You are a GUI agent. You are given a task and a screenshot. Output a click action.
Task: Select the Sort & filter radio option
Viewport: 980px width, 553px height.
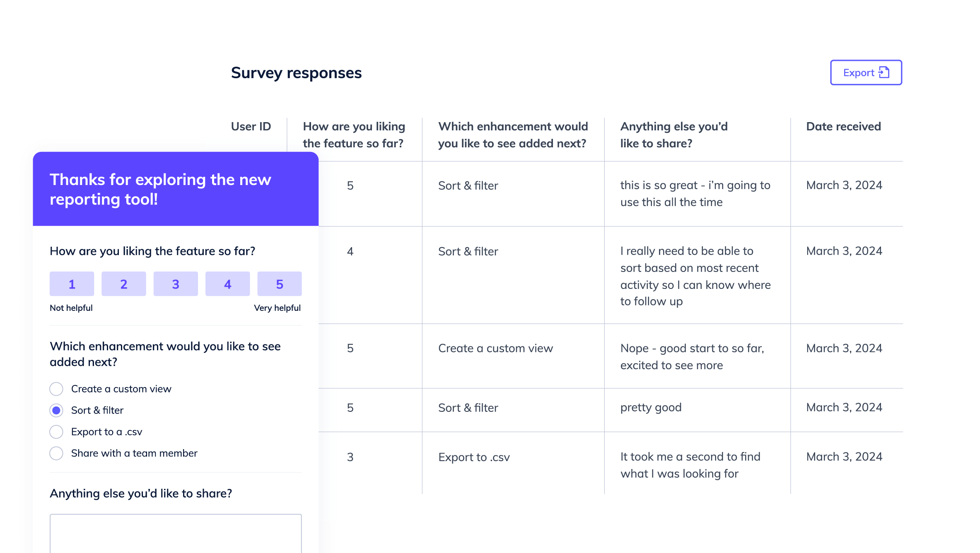[56, 411]
